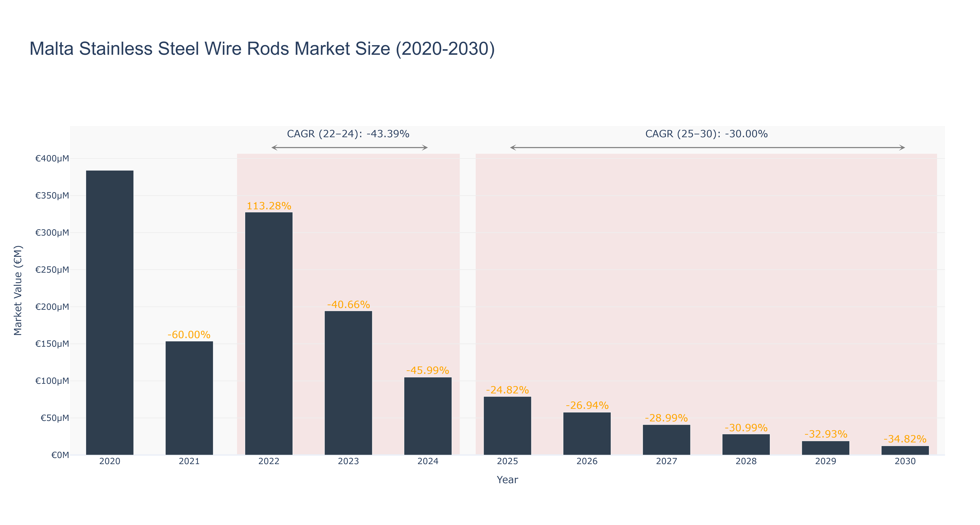This screenshot has width=980, height=525.
Task: Click the 2027 market value bar
Action: point(666,440)
